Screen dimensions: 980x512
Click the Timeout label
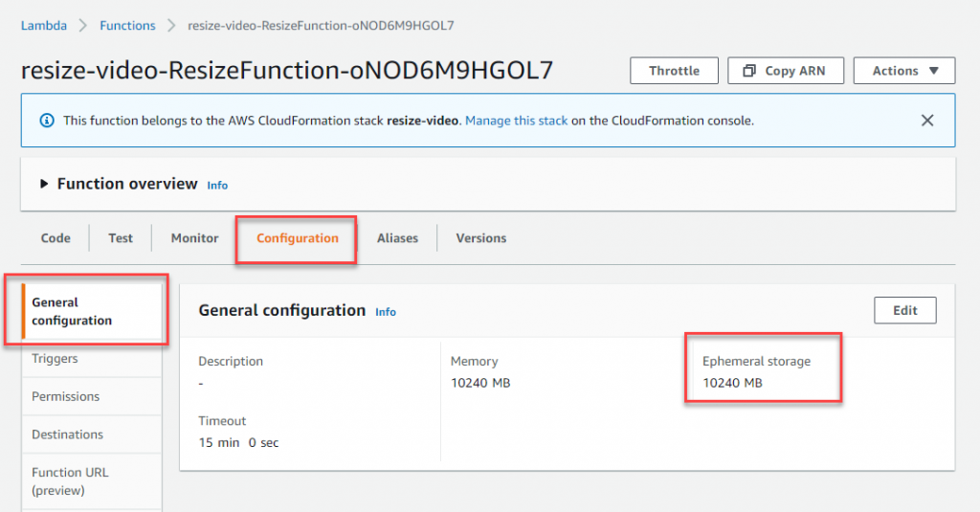pos(222,421)
